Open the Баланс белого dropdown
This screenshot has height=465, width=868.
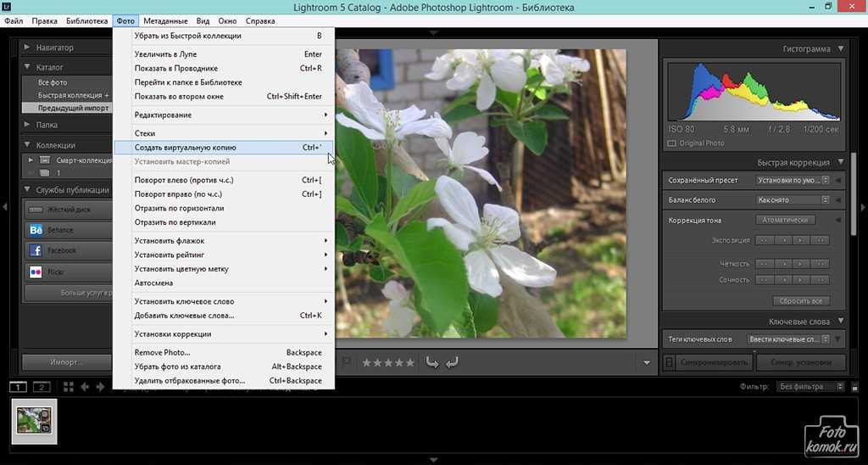793,200
